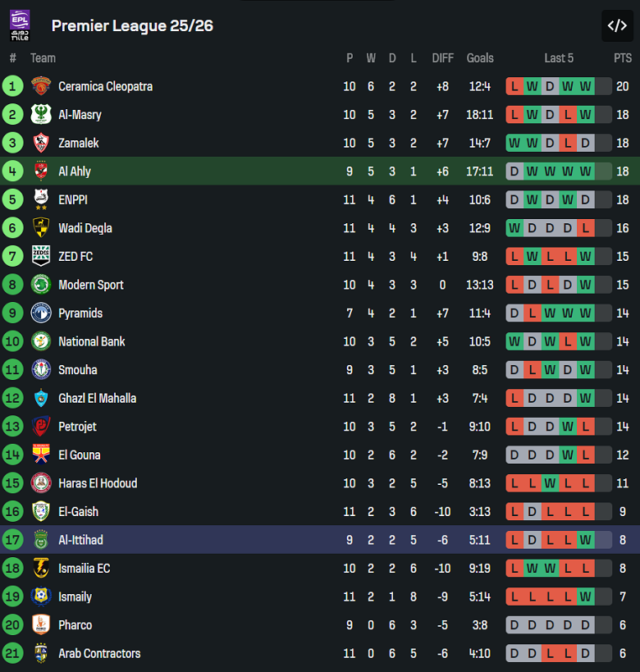The image size is (640, 672).
Task: Click the Goals column header
Action: pos(480,58)
